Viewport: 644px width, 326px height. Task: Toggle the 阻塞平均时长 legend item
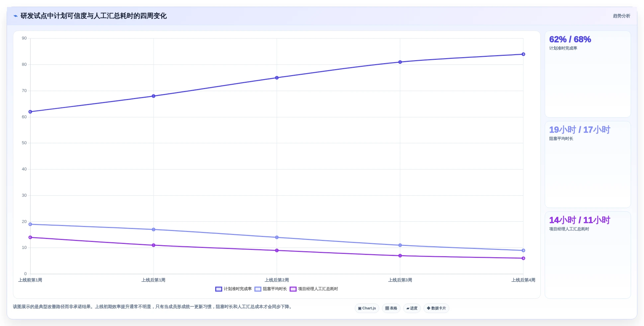click(271, 289)
